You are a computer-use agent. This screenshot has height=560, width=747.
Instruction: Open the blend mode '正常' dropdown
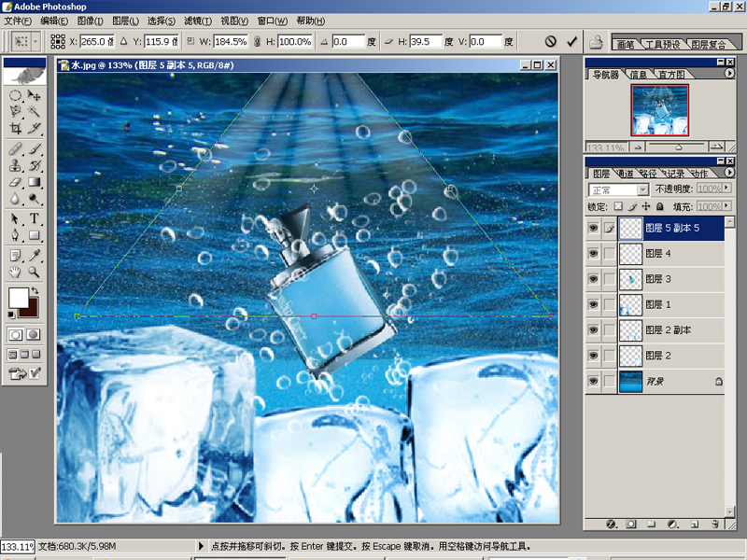[x=643, y=190]
